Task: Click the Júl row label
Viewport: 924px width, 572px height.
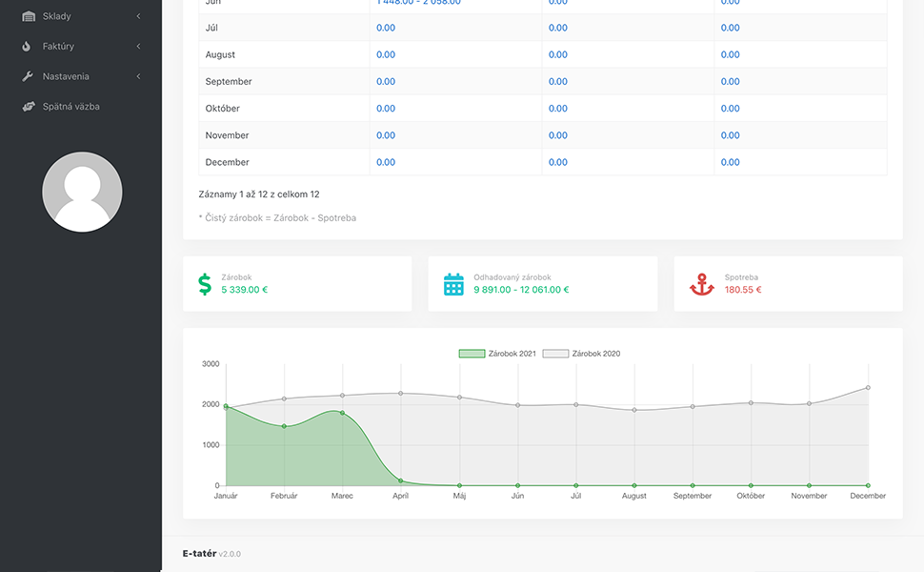Action: tap(211, 28)
